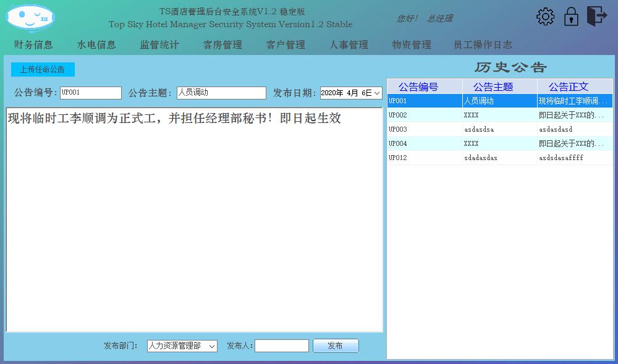Viewport: 618px width, 364px height.
Task: Open the 人事管理 menu
Action: (349, 44)
